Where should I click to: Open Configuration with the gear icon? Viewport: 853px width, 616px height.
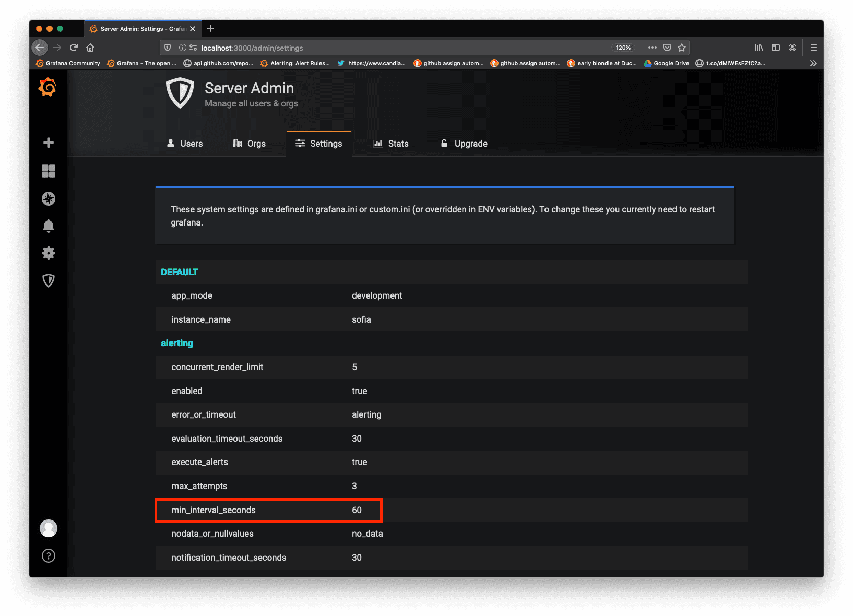click(48, 253)
